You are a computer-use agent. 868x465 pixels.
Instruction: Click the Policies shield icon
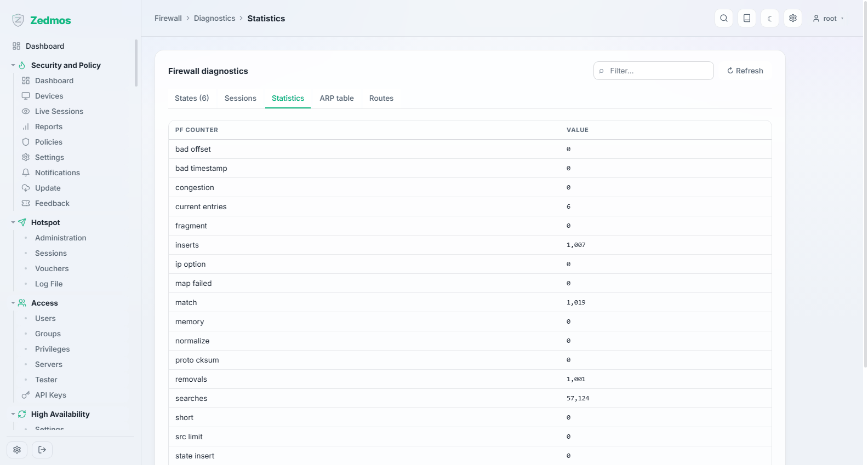tap(26, 142)
